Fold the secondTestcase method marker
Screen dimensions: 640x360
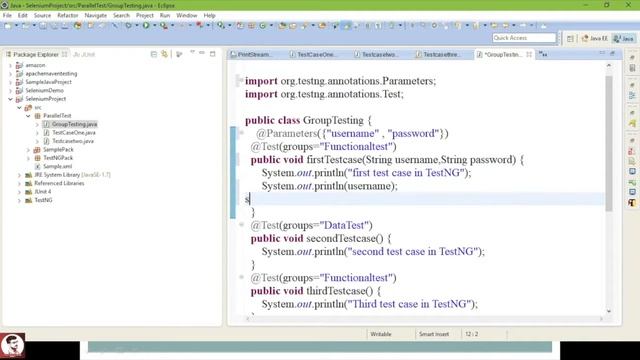pos(241,224)
